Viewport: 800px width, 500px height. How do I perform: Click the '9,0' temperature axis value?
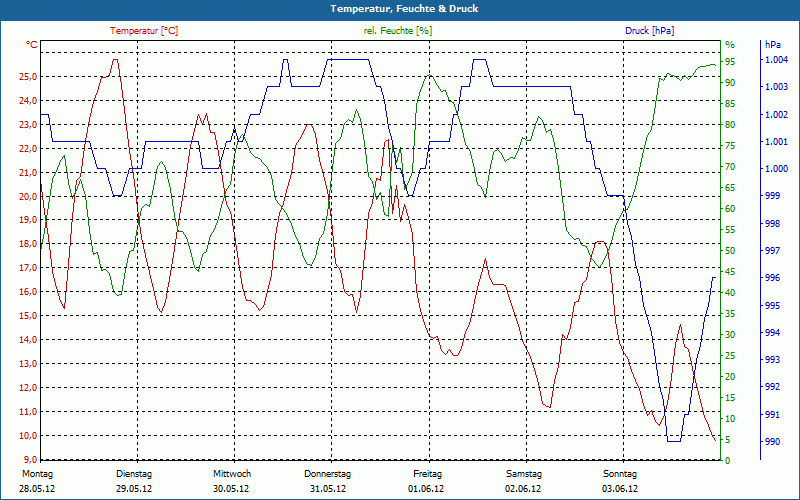tap(30, 459)
